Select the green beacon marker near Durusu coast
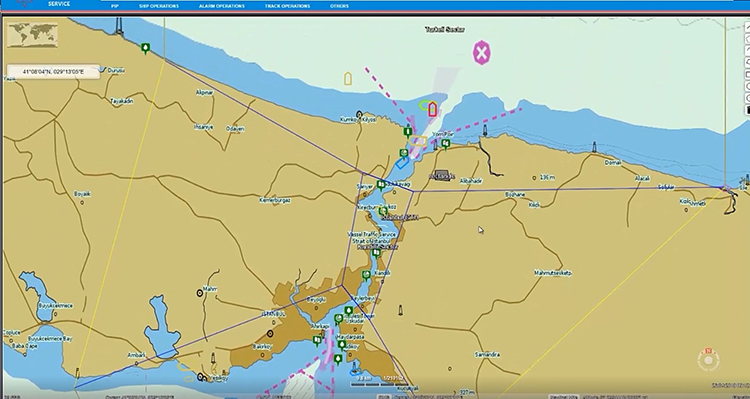Screen dimensions: 750x399 (145, 48)
